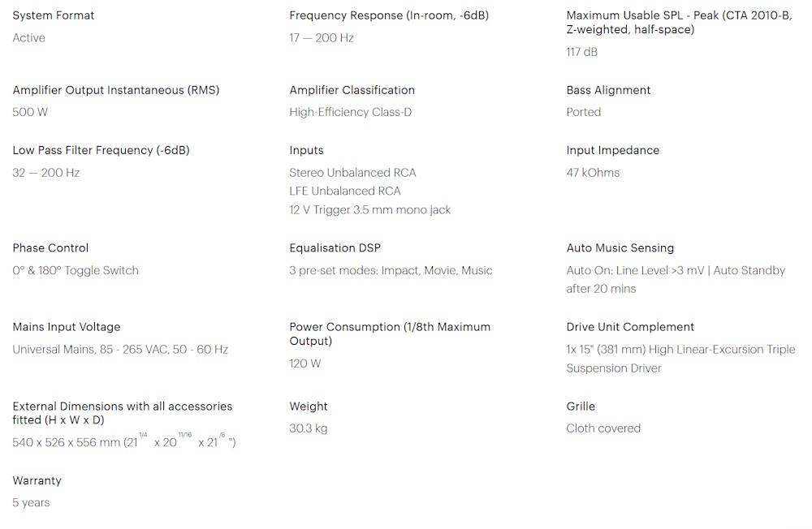The image size is (812, 529).
Task: Select the 117 dB value text
Action: click(x=581, y=52)
